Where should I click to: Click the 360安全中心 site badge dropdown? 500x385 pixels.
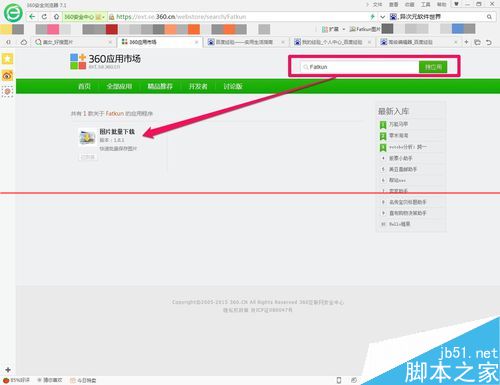(85, 17)
